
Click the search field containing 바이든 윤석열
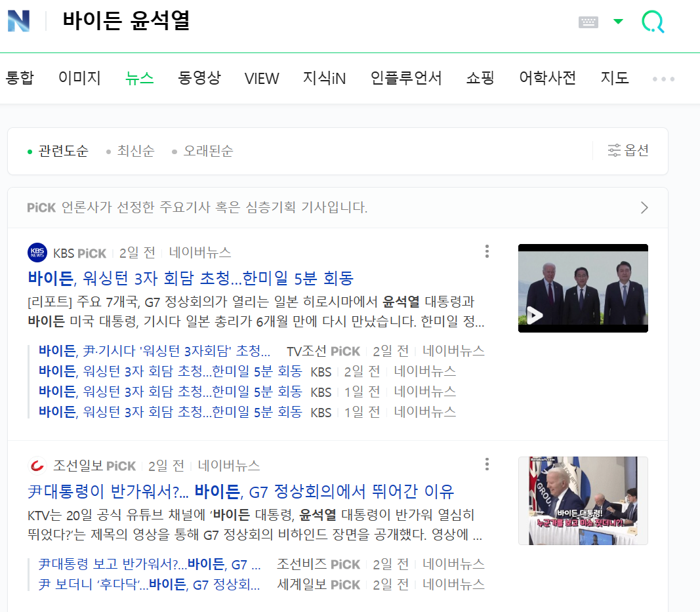(127, 21)
